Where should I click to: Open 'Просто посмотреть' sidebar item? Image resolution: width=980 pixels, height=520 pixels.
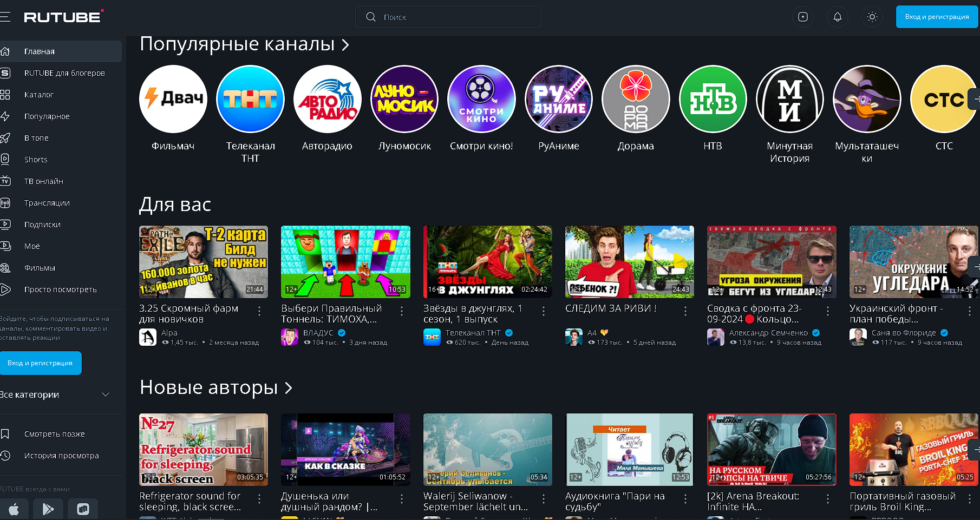(60, 289)
